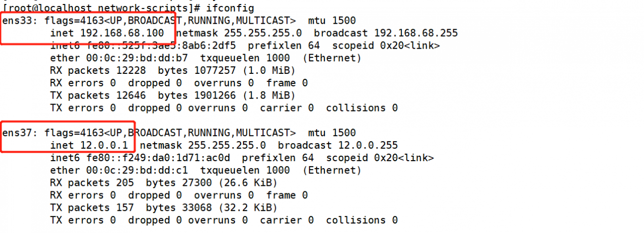Click the ifconfig command at the prompt
The width and height of the screenshot is (644, 233).
tap(229, 8)
